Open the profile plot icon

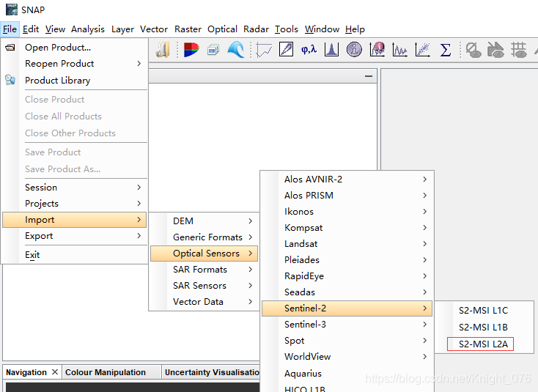click(x=399, y=50)
